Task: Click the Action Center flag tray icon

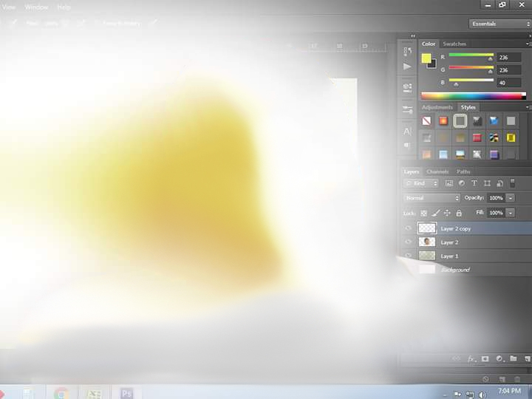Action: tap(457, 395)
